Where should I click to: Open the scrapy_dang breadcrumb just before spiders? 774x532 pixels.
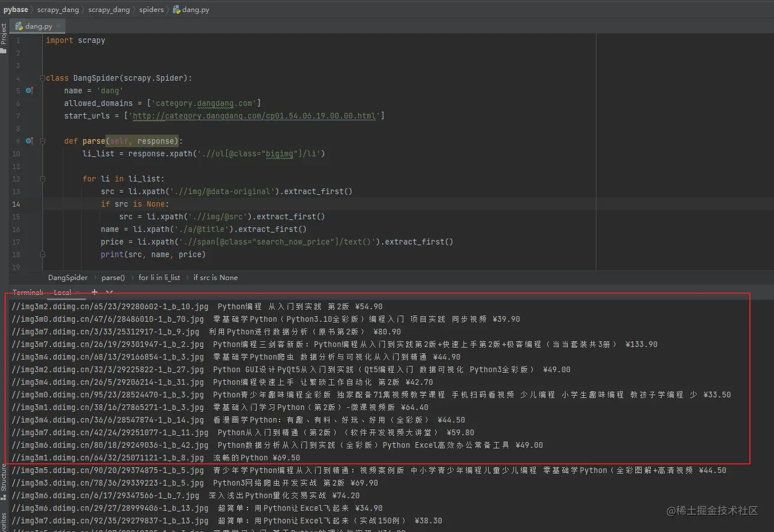109,10
